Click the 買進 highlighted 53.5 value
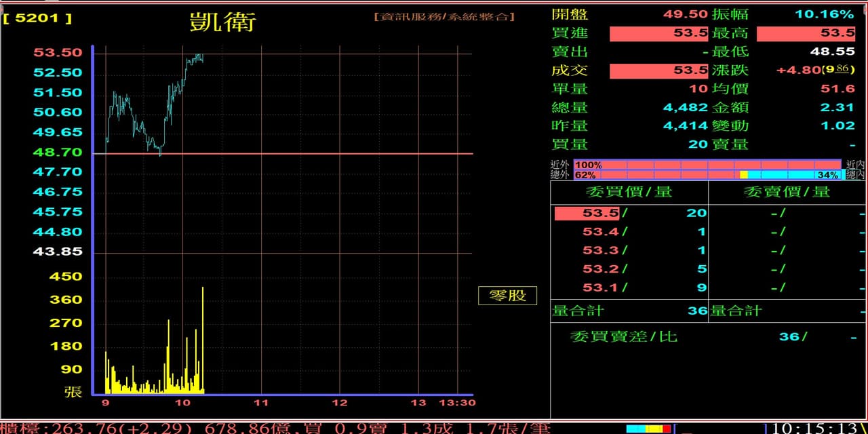 point(658,33)
